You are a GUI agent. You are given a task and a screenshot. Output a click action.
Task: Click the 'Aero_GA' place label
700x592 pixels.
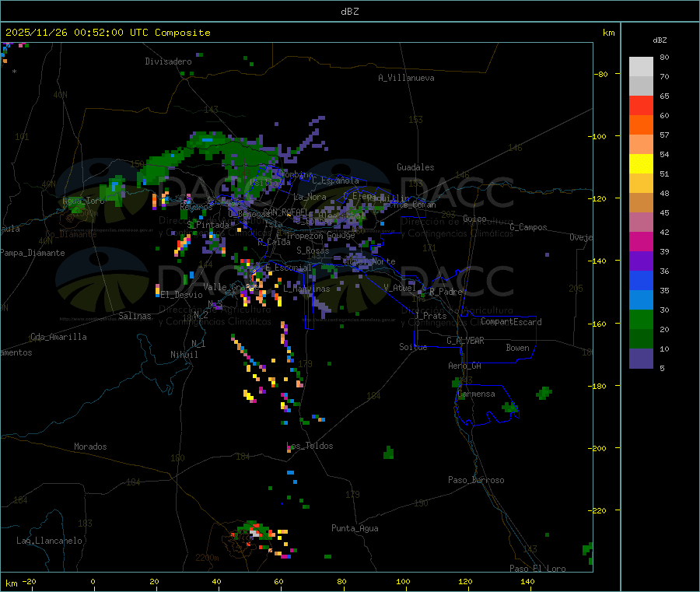pyautogui.click(x=465, y=366)
